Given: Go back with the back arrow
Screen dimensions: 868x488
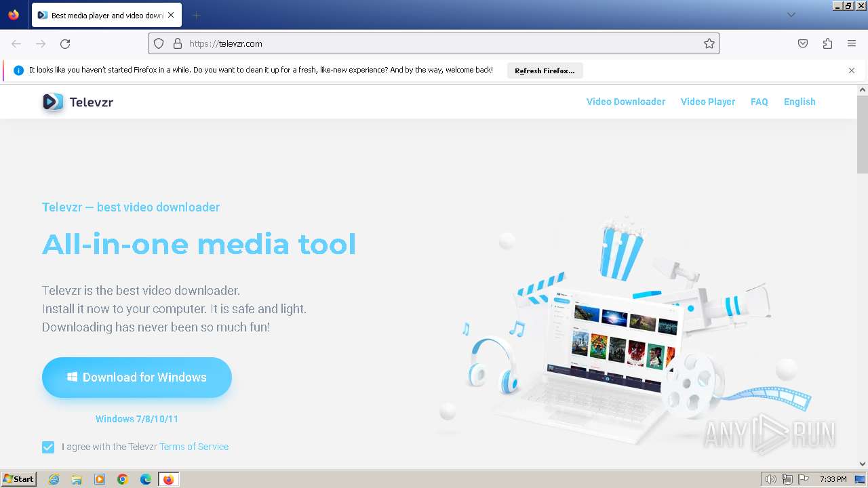Looking at the screenshot, I should tap(16, 43).
